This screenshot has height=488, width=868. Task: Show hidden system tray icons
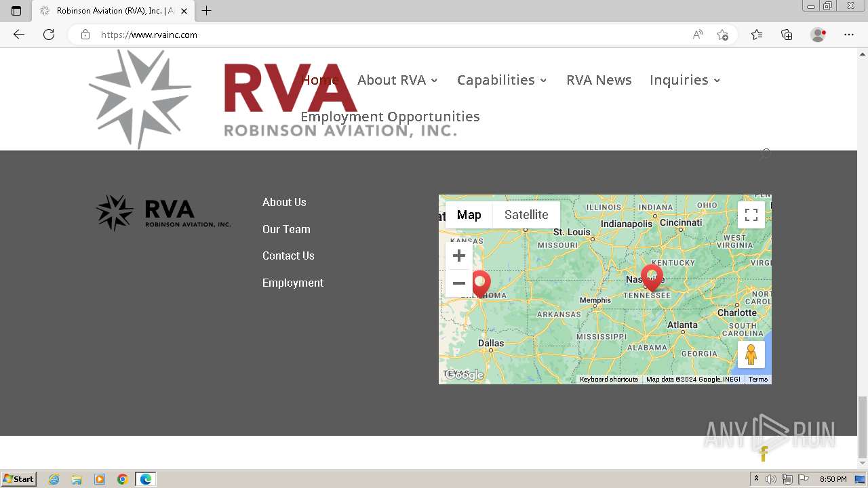756,479
